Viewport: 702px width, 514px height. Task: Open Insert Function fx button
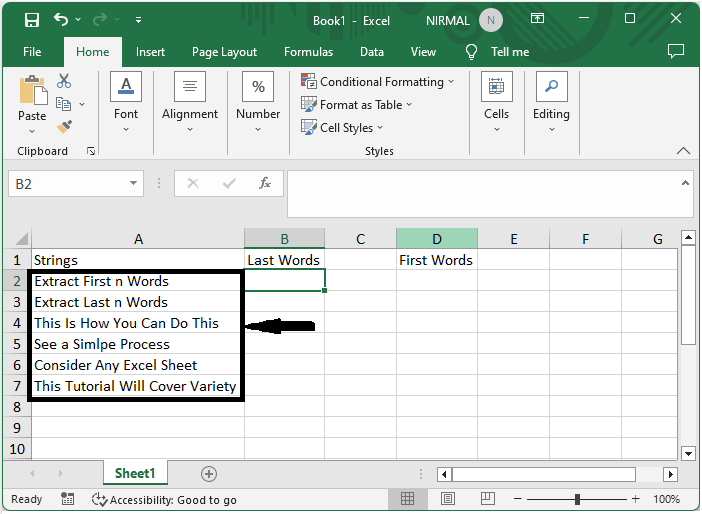point(265,183)
